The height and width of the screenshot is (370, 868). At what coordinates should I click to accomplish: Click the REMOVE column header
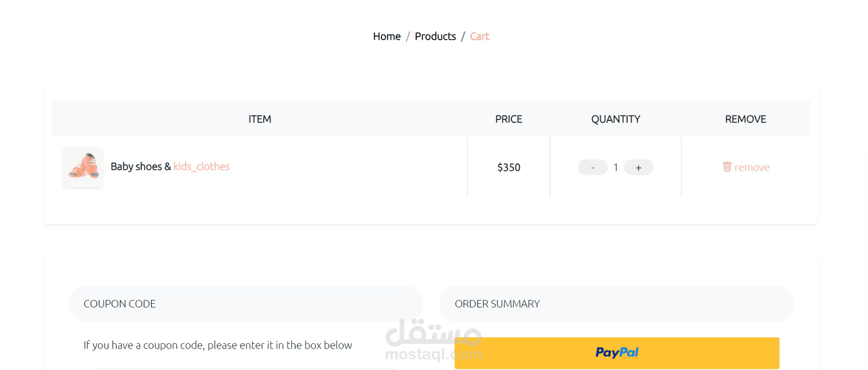[745, 119]
